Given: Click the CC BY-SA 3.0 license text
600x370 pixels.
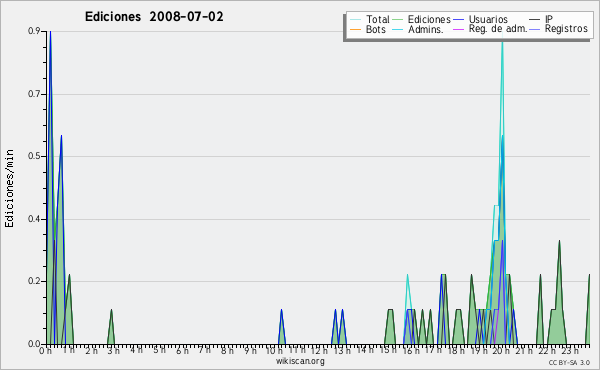Looking at the screenshot, I should point(569,362).
